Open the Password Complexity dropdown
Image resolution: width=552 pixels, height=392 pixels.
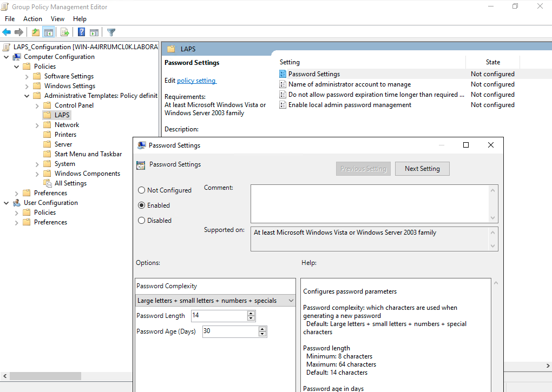point(215,301)
